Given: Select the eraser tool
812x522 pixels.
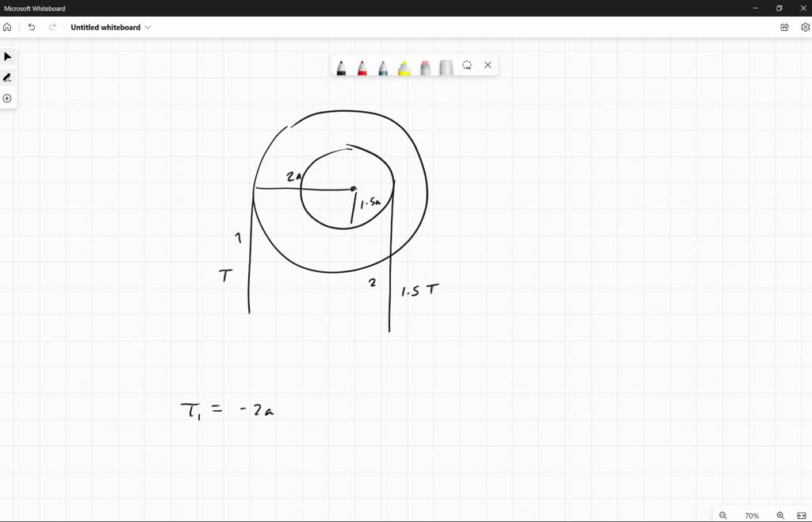Looking at the screenshot, I should pos(446,67).
